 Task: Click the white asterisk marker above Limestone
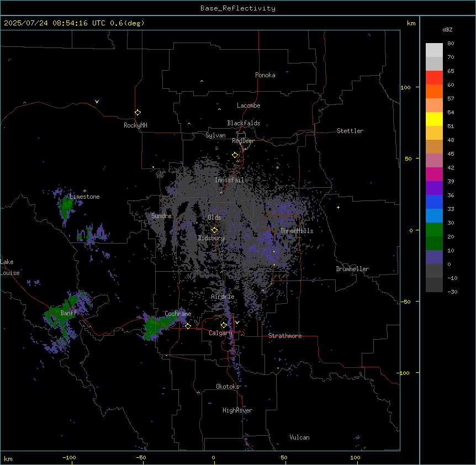84,191
